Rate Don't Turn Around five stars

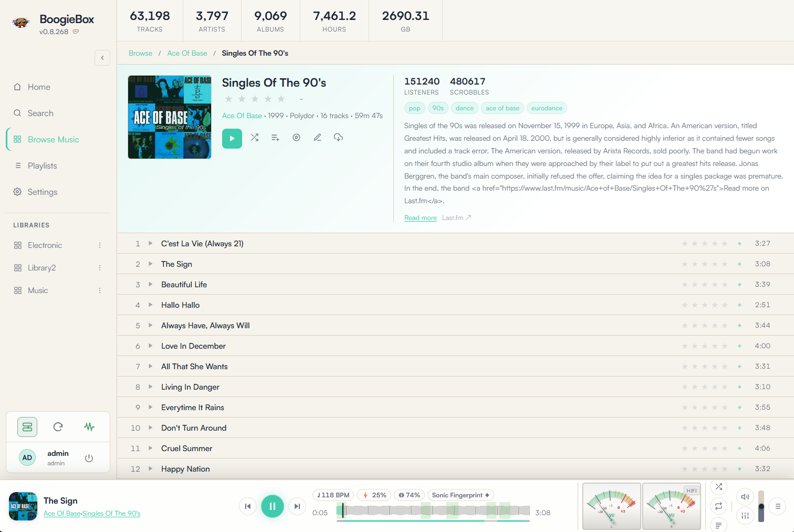click(725, 428)
